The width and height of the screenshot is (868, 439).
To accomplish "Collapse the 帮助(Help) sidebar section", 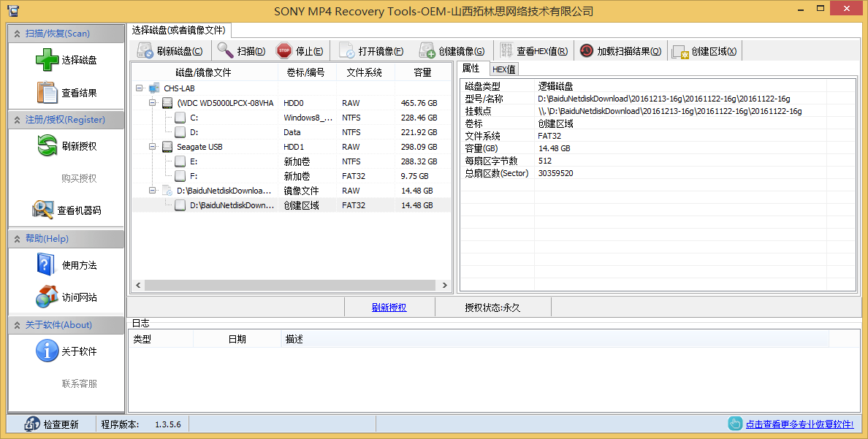I will (17, 239).
